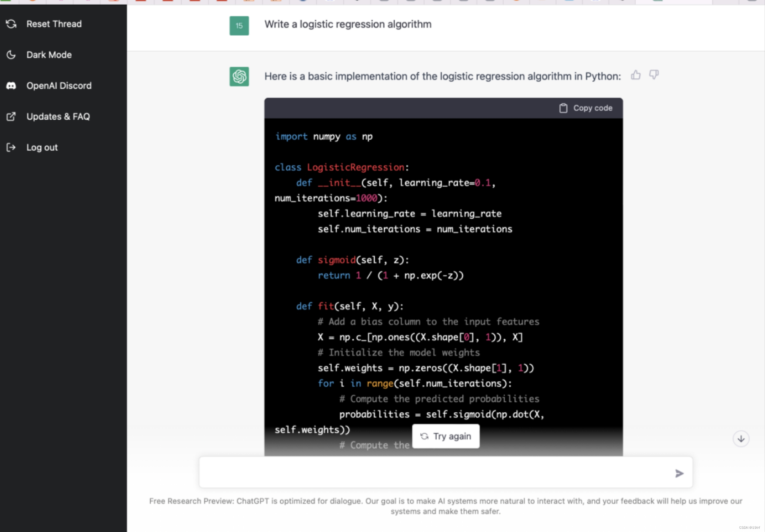Click the 'class LogisticRegression:' code line
This screenshot has height=532, width=765.
[342, 168]
